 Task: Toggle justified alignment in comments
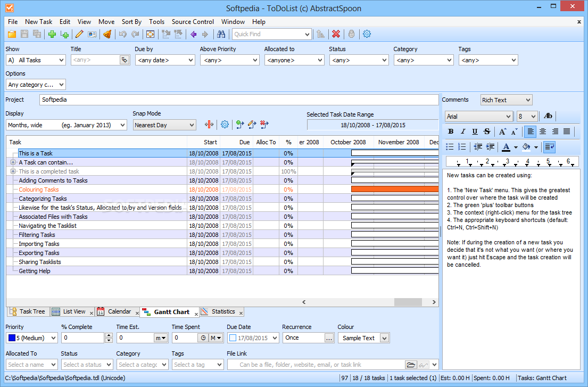(567, 131)
